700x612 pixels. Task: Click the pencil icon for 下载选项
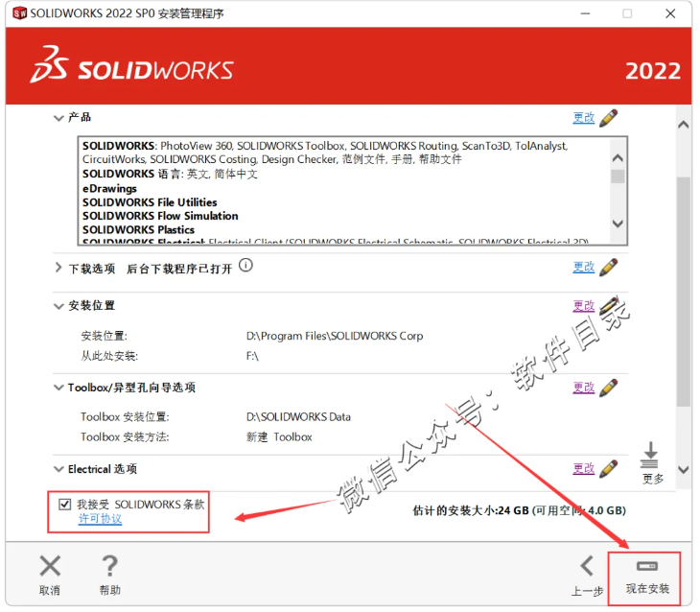(x=608, y=267)
